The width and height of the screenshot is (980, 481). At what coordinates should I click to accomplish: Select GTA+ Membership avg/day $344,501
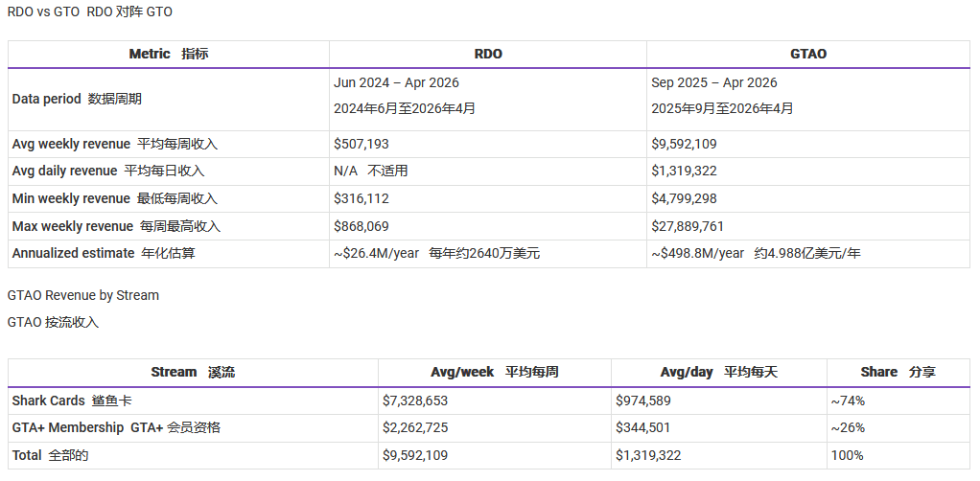tap(642, 427)
